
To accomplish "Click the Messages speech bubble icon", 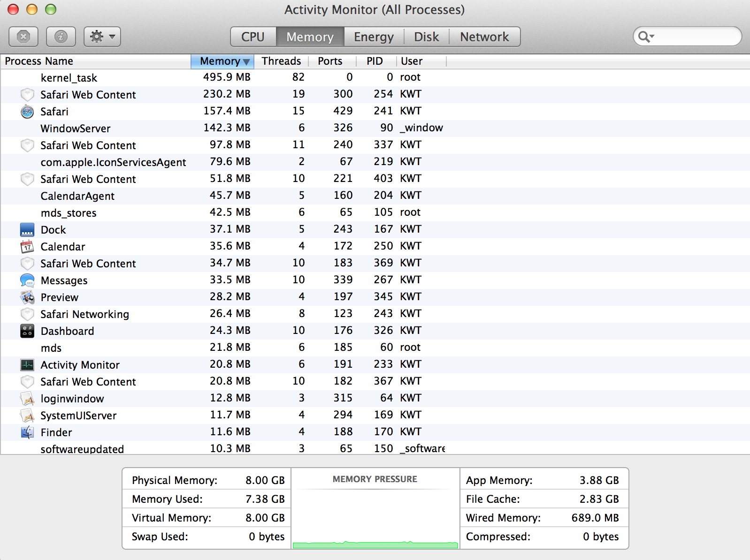I will pos(27,280).
